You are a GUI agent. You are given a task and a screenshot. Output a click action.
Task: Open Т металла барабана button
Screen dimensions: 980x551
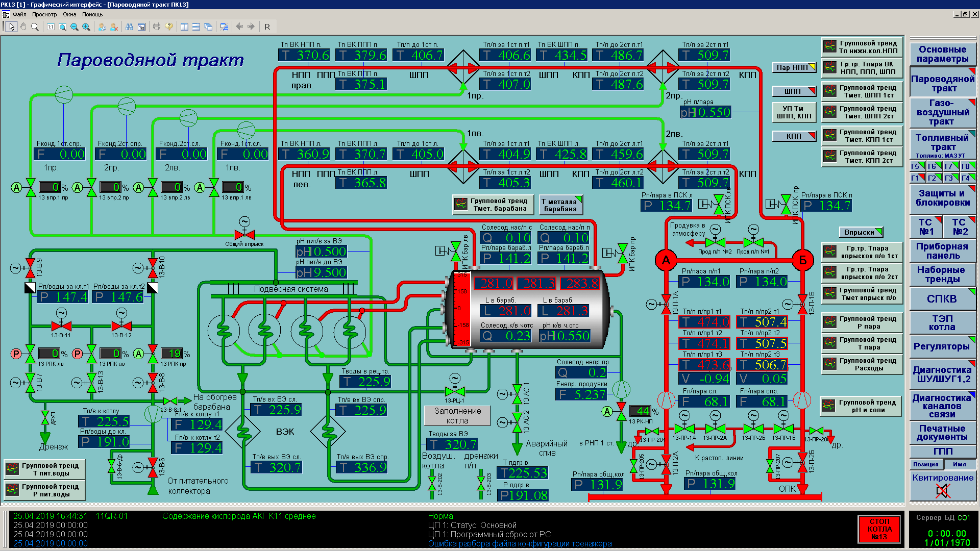560,205
